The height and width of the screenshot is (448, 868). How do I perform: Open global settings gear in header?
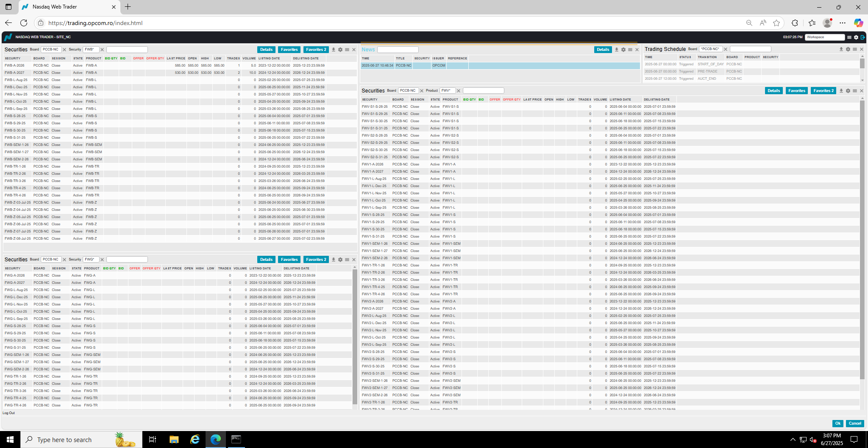pos(856,37)
